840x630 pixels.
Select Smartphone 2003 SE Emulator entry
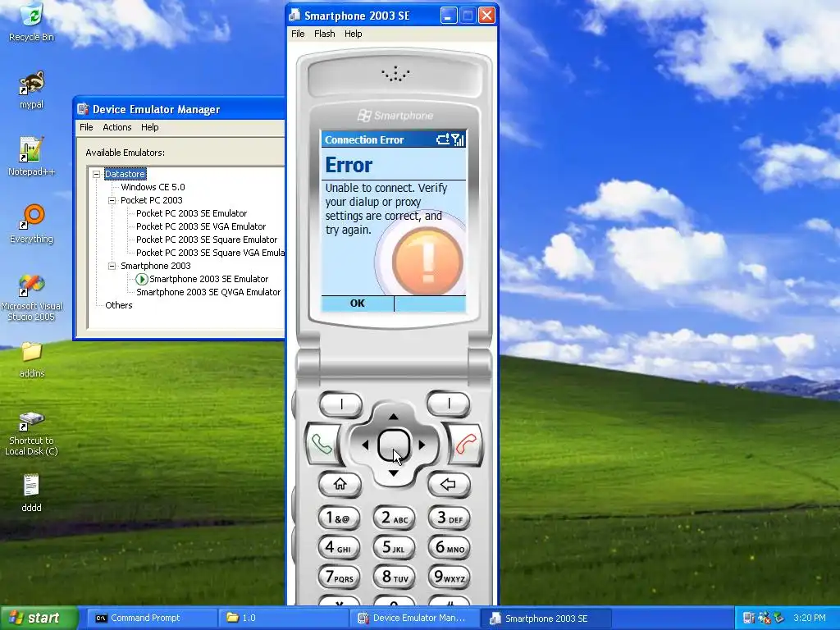[209, 279]
